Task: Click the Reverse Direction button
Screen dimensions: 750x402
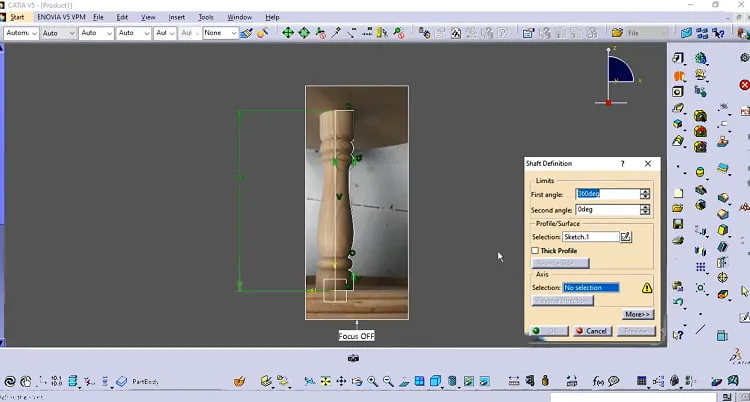Action: [562, 301]
